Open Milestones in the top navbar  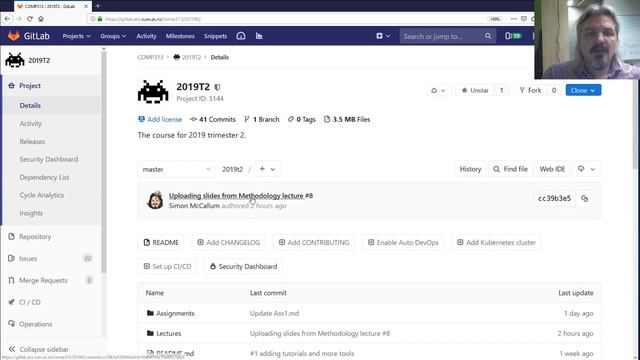point(180,36)
